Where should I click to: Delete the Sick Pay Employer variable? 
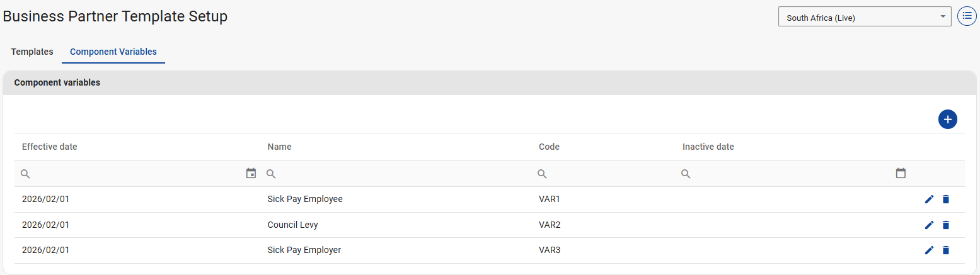[945, 250]
